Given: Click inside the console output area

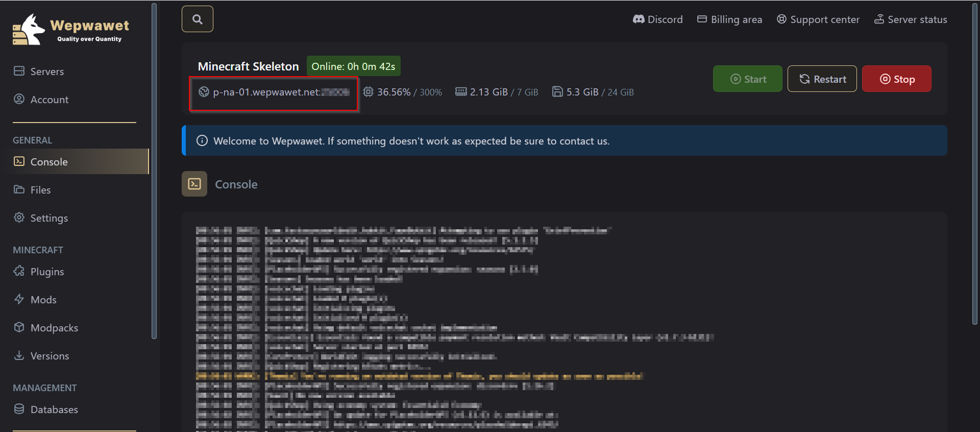Looking at the screenshot, I should click(565, 322).
